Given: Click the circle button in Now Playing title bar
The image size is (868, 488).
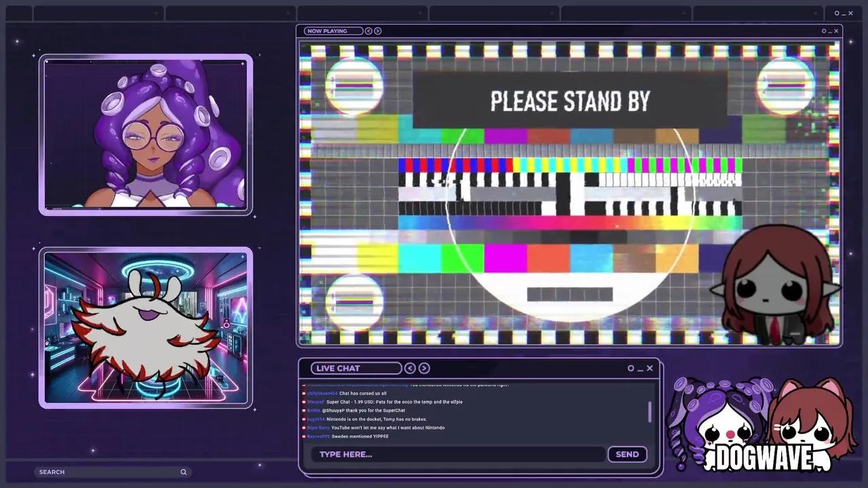Looking at the screenshot, I should tap(824, 31).
